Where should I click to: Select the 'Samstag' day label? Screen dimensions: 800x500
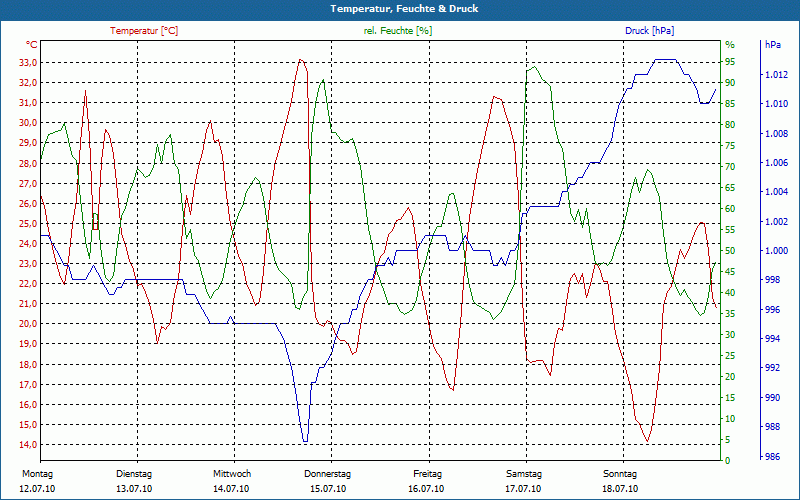[x=523, y=474]
